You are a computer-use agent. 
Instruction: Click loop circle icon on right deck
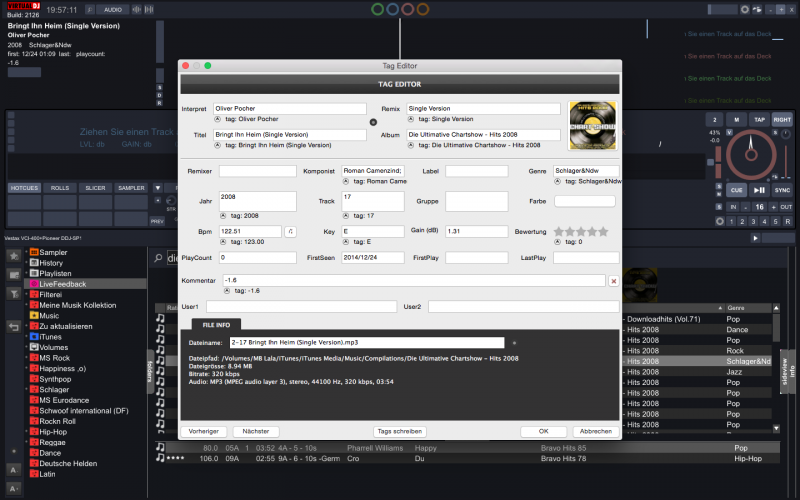[x=720, y=221]
